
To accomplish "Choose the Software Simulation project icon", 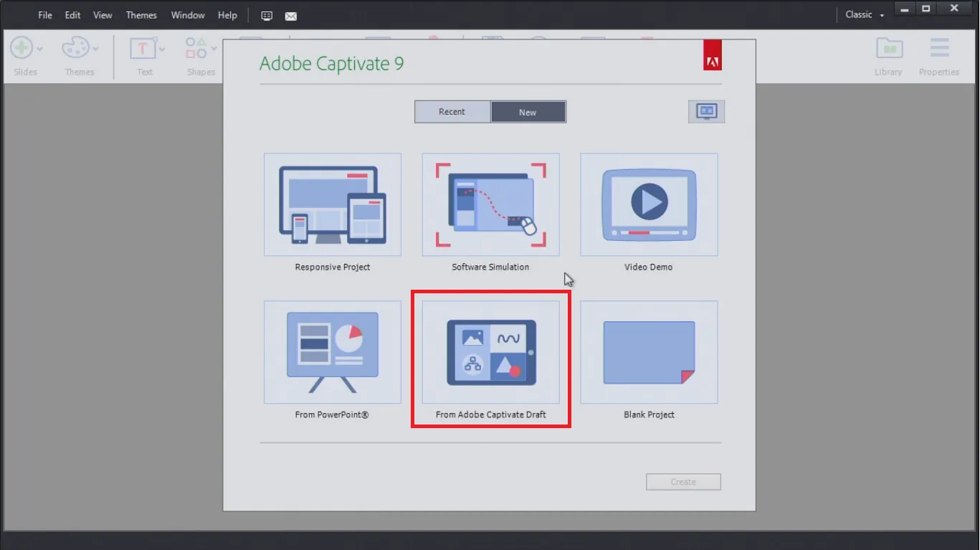I will pyautogui.click(x=491, y=204).
